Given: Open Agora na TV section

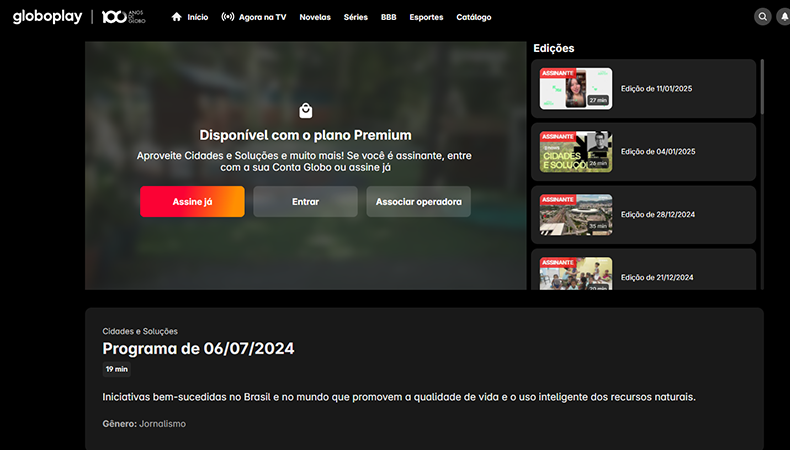Looking at the screenshot, I should click(x=262, y=17).
